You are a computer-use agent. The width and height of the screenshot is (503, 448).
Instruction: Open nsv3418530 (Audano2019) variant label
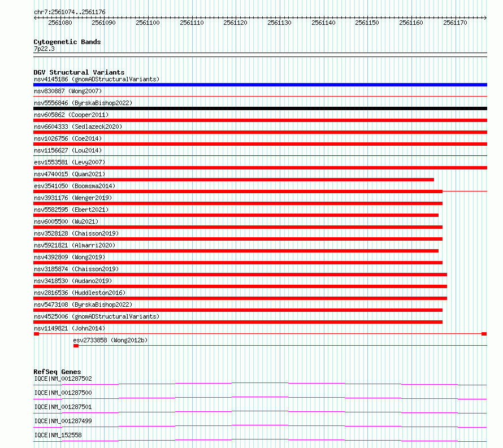point(73,281)
